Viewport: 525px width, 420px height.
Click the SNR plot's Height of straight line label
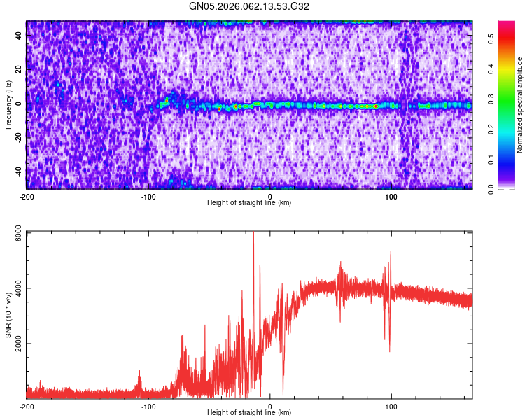(x=249, y=413)
